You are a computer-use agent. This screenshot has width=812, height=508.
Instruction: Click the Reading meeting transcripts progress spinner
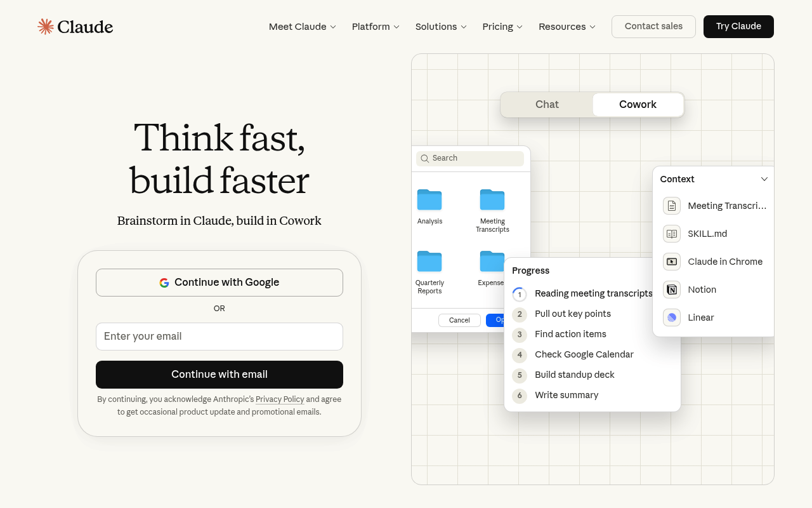[x=520, y=294]
